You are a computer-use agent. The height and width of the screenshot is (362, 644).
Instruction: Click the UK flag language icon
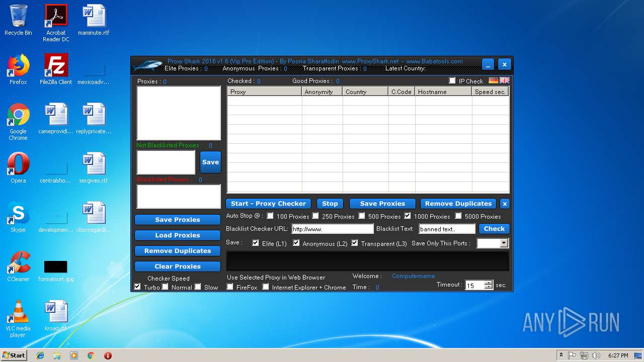tap(504, 80)
